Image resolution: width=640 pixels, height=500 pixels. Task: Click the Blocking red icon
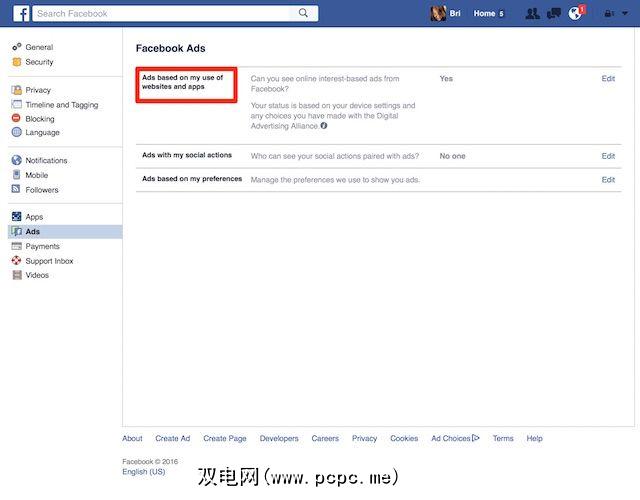pyautogui.click(x=16, y=118)
